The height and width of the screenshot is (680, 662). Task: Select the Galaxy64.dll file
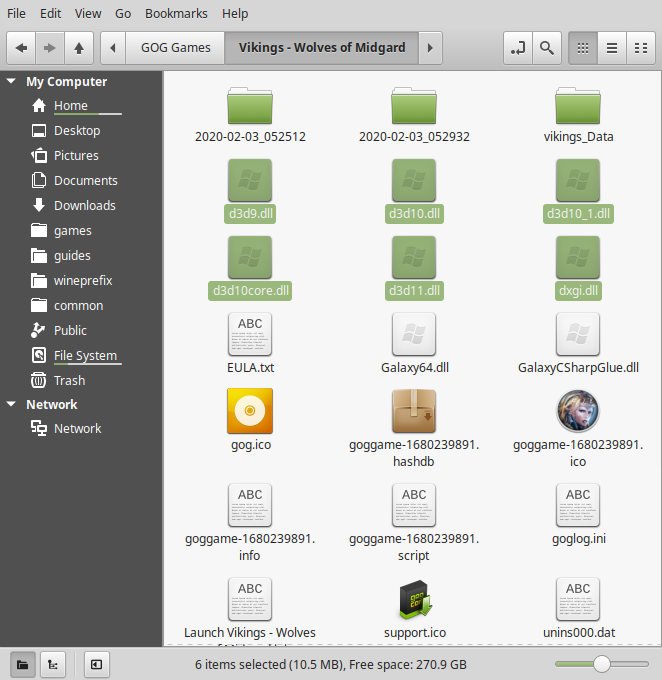tap(414, 343)
